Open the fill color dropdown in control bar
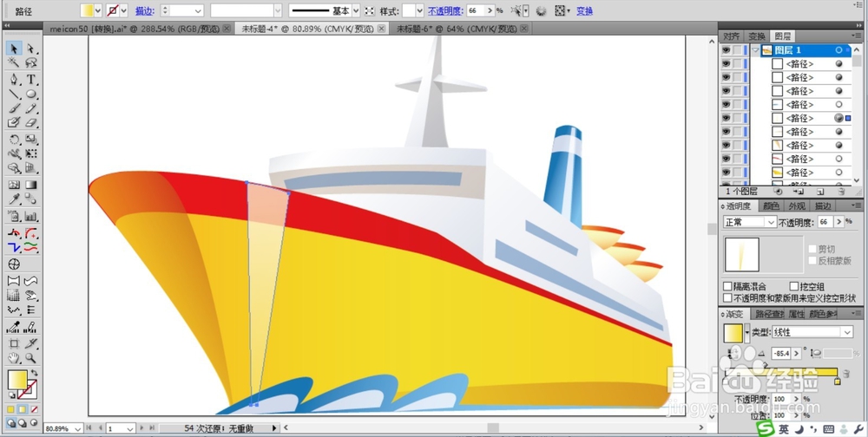This screenshot has width=868, height=437. pos(98,10)
